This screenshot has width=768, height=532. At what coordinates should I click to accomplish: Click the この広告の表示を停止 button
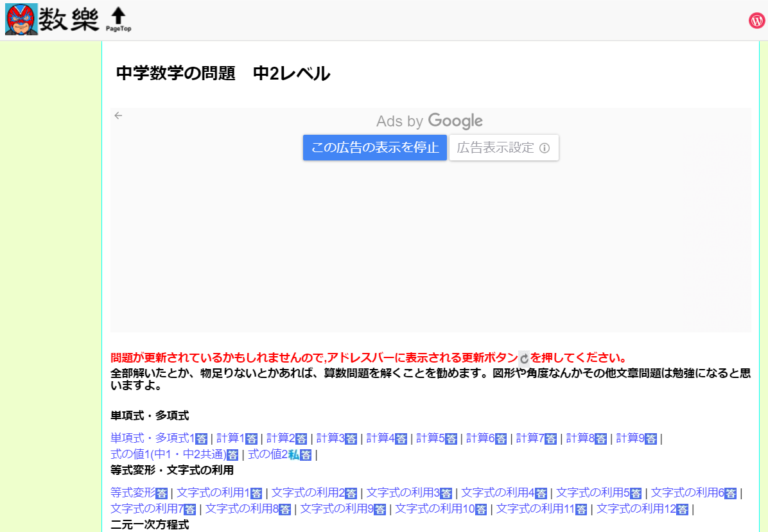375,147
